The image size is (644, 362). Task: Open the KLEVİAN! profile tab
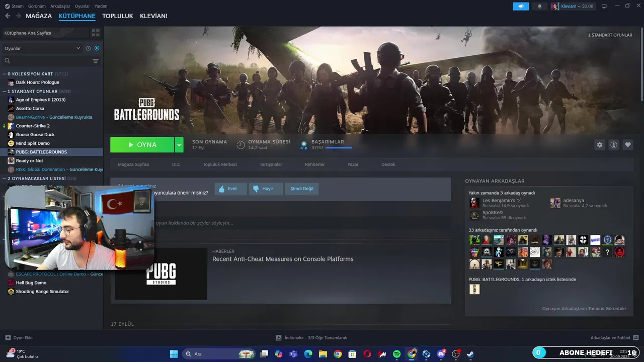(x=153, y=16)
